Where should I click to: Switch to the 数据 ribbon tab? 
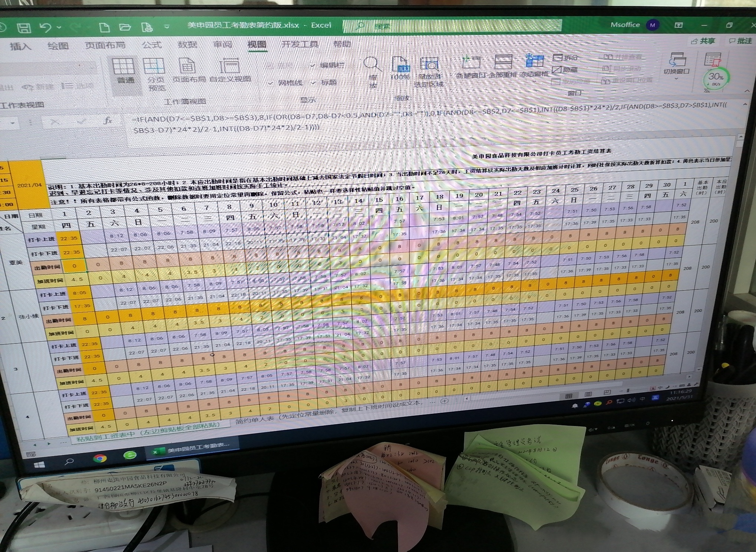click(x=187, y=44)
